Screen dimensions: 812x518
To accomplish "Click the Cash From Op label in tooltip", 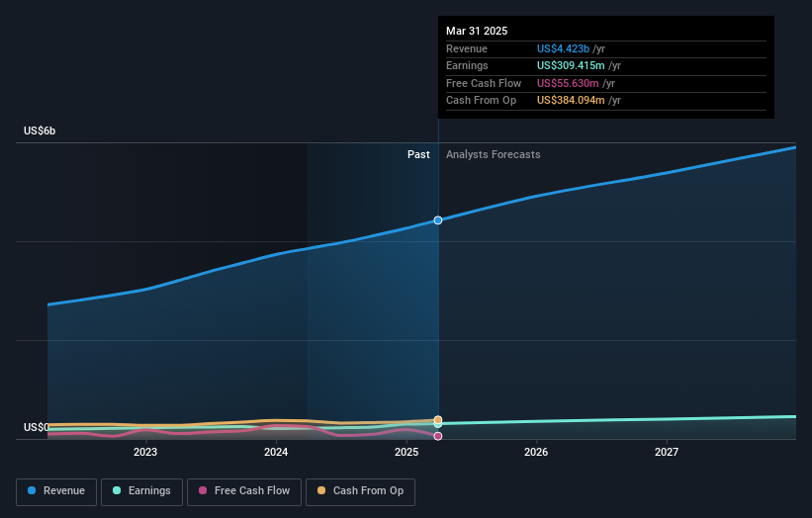I will [x=481, y=101].
